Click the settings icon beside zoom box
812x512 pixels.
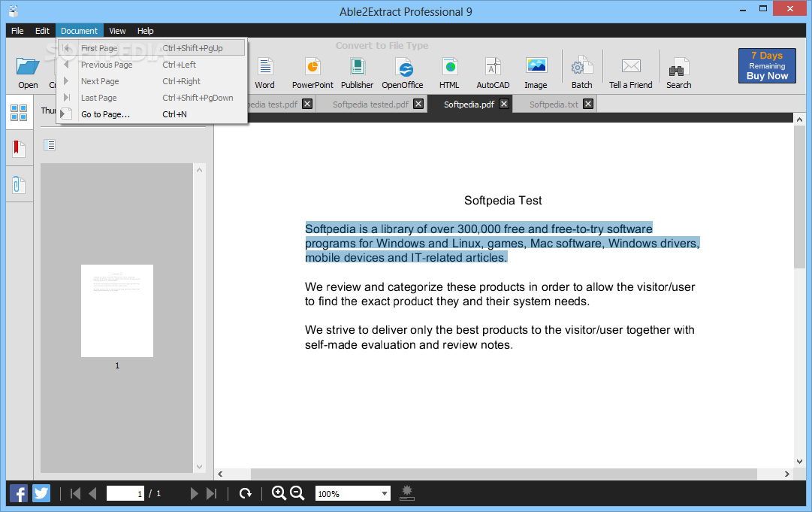pos(407,492)
